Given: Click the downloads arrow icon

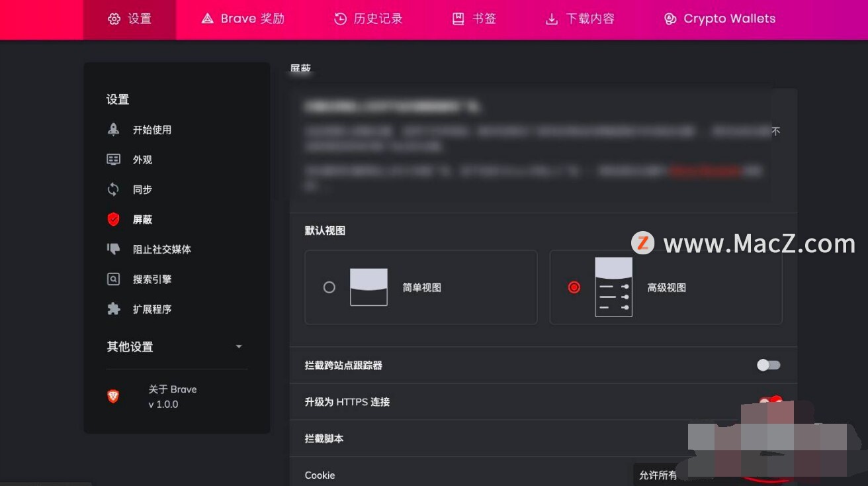Looking at the screenshot, I should coord(552,19).
